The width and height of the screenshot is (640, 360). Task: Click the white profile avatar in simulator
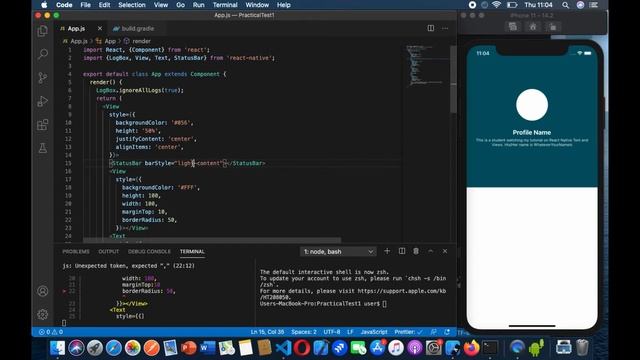[532, 105]
